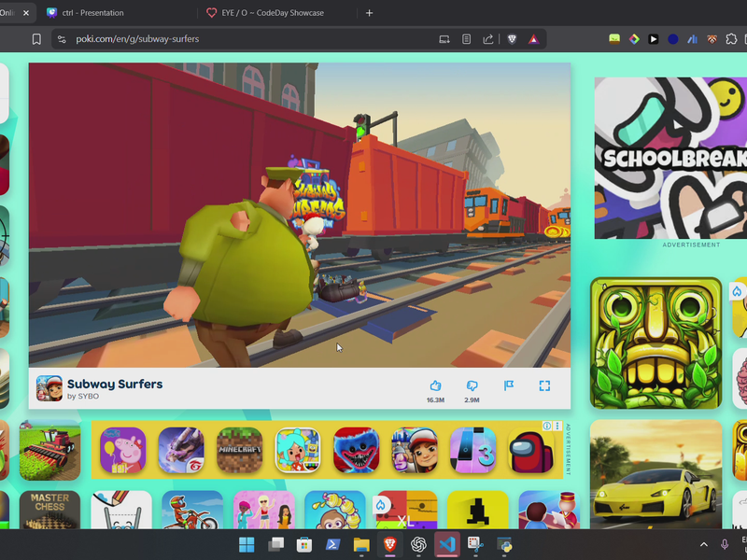This screenshot has height=560, width=747.
Task: Click Toca Boca app icon in ad
Action: (298, 450)
